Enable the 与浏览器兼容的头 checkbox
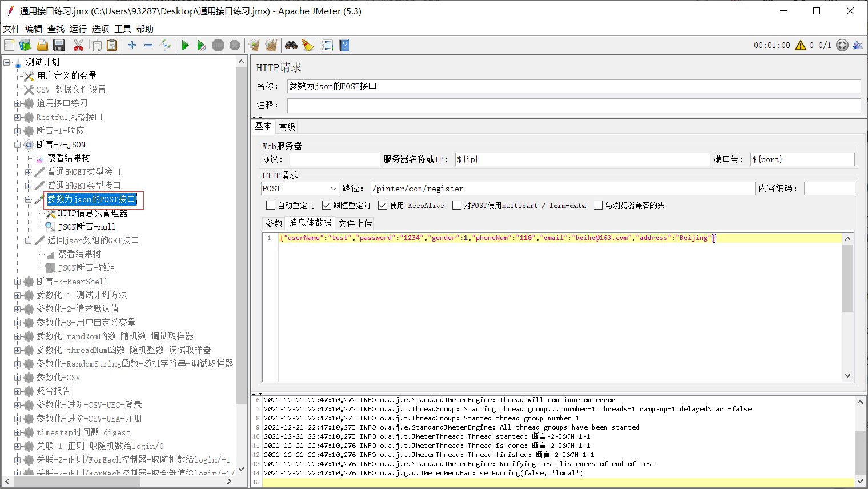 click(x=598, y=205)
